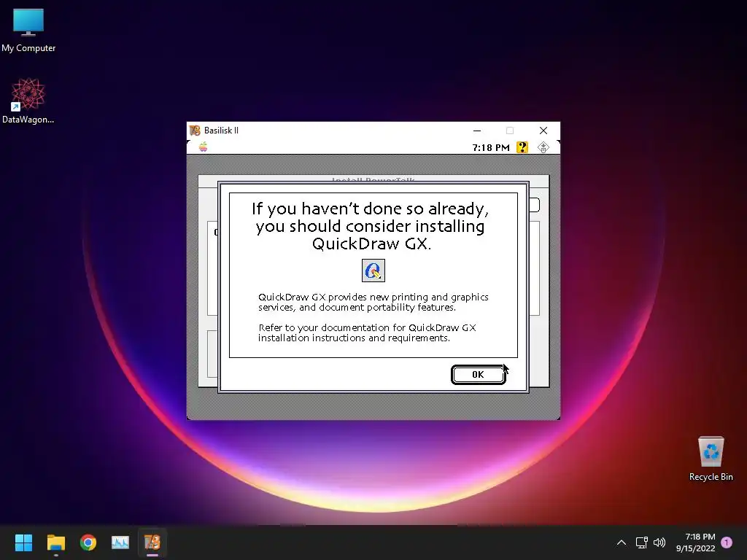This screenshot has width=747, height=560.
Task: Open the performance monitor taskbar app
Action: 120,542
